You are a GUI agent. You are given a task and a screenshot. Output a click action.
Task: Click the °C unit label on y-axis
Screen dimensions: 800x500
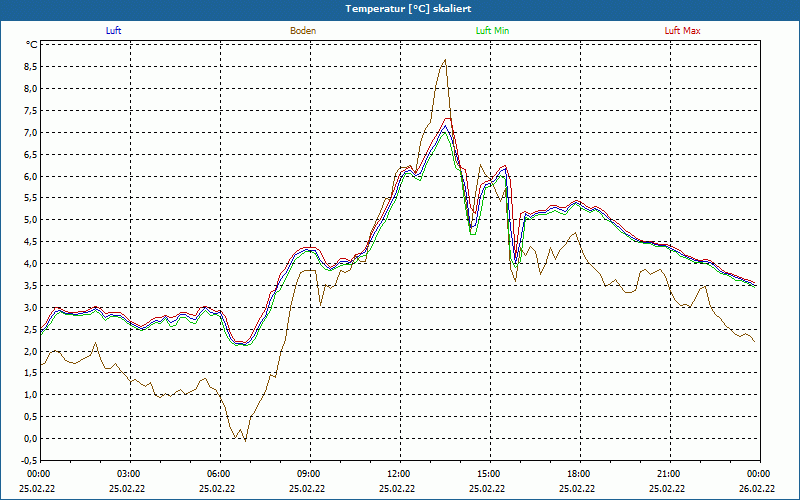pos(31,45)
